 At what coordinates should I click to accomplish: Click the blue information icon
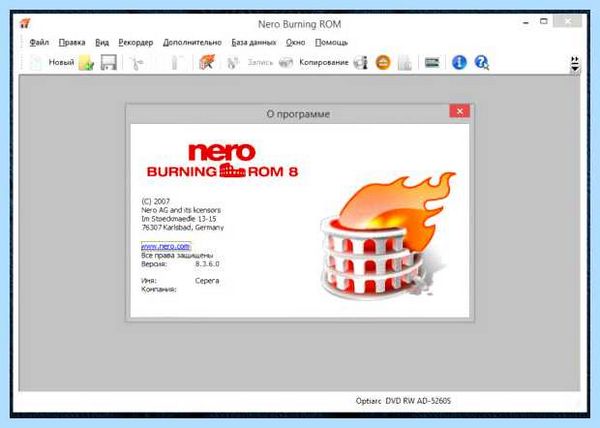[x=459, y=62]
